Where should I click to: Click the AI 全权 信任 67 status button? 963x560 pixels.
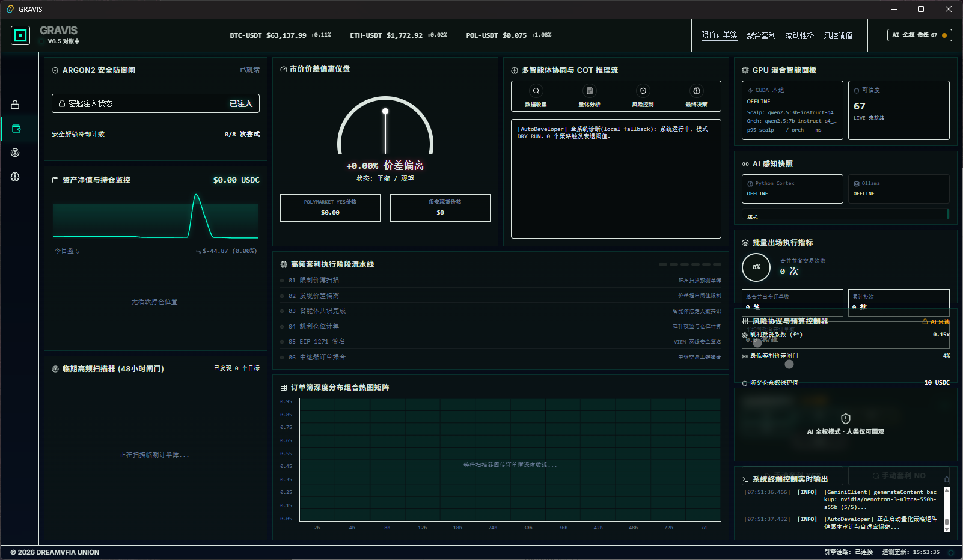pyautogui.click(x=920, y=35)
